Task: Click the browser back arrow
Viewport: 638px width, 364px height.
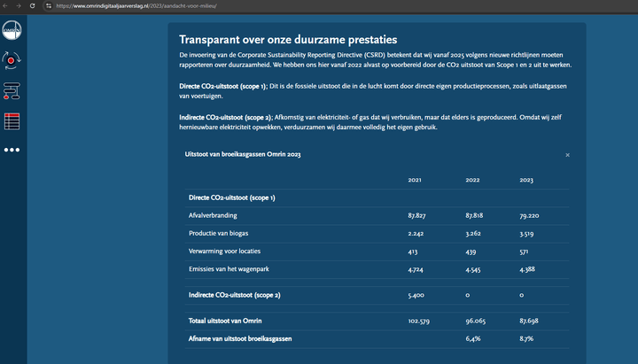Action: click(x=5, y=5)
